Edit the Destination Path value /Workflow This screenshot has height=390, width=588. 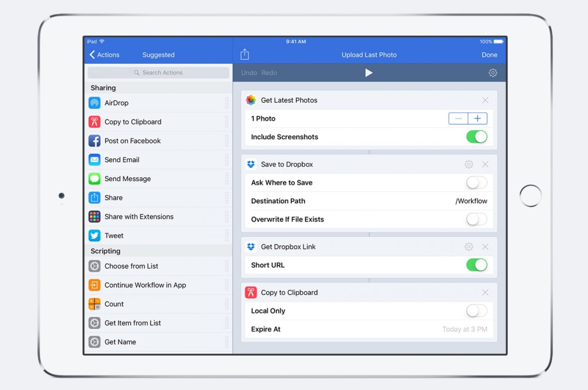471,201
